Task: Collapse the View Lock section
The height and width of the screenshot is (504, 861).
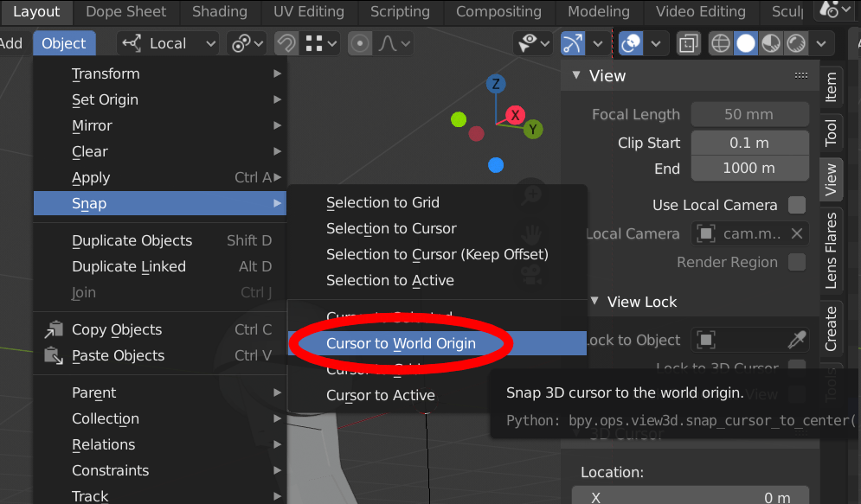Action: pyautogui.click(x=594, y=301)
